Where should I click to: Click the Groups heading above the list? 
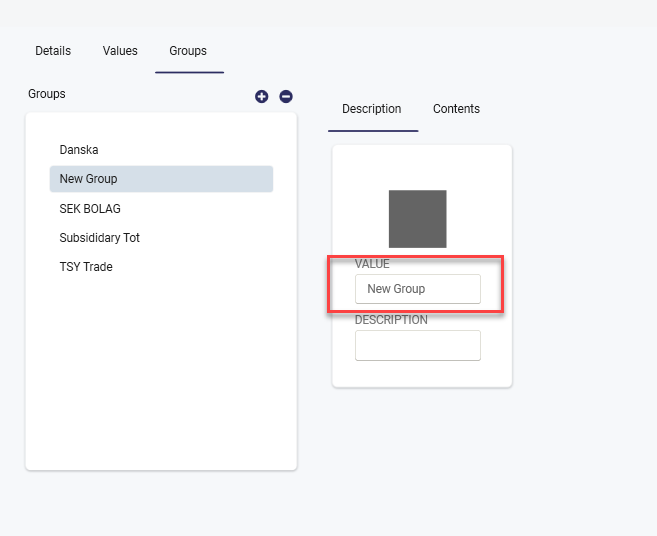click(x=47, y=94)
